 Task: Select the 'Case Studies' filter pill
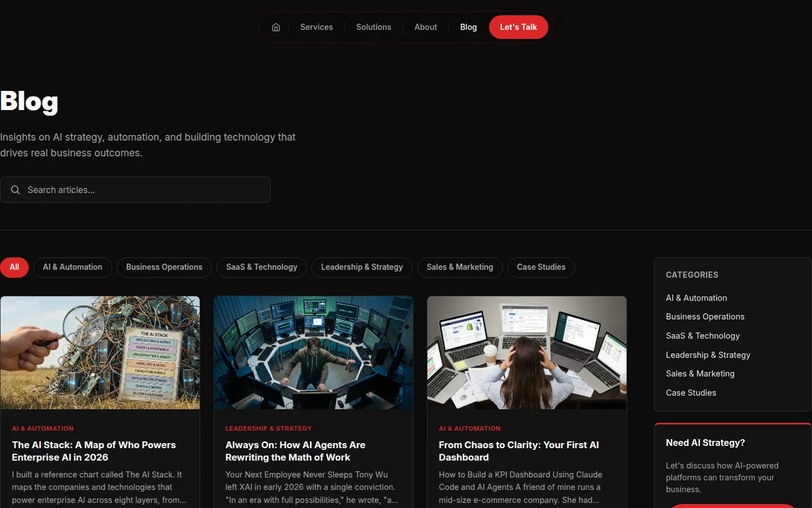541,267
